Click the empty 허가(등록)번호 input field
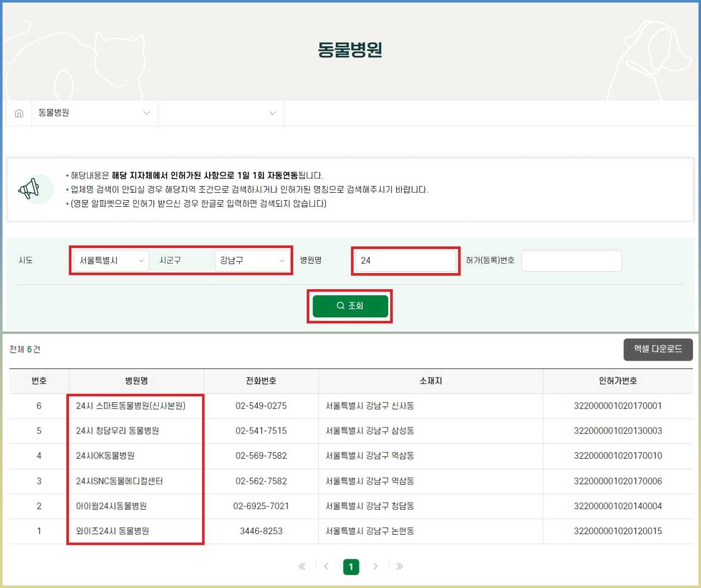This screenshot has width=701, height=588. tap(571, 261)
